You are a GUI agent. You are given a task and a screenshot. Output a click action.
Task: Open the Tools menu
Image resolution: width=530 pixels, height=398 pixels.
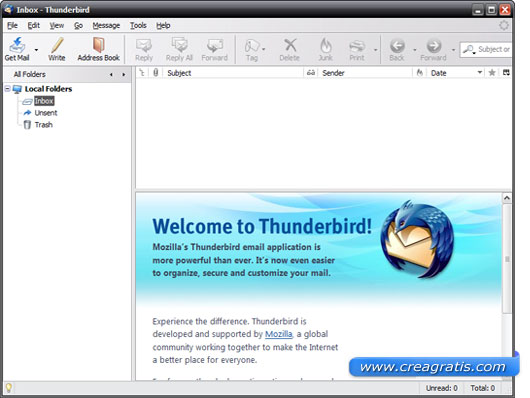(x=138, y=25)
